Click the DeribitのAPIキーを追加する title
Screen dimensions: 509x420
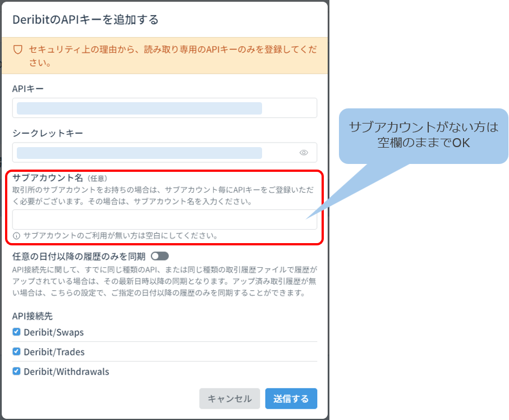tap(86, 20)
